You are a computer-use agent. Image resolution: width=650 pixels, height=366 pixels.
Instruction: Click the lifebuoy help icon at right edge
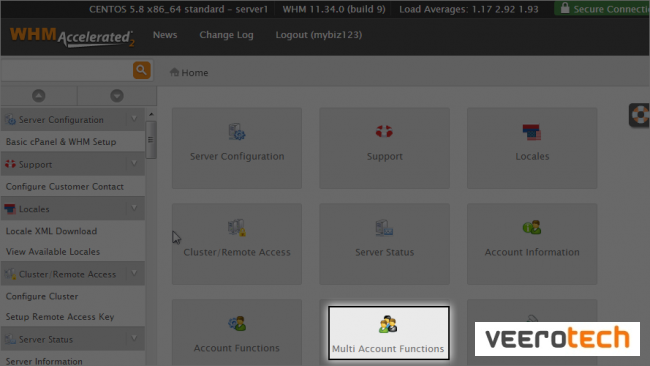[x=640, y=115]
